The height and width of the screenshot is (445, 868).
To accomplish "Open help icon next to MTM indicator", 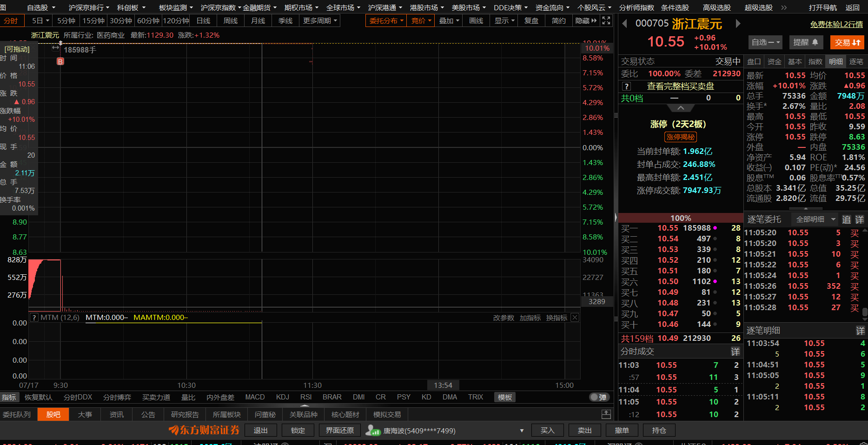I will (34, 318).
